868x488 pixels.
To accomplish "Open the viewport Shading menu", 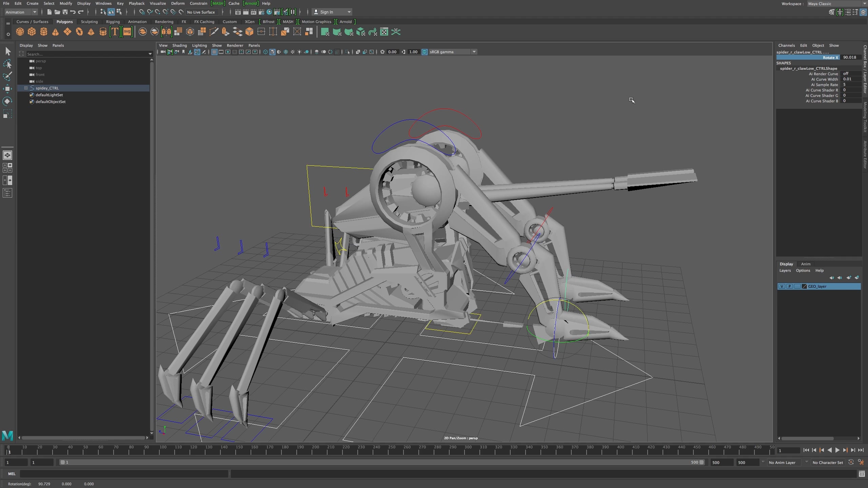I will [x=179, y=45].
